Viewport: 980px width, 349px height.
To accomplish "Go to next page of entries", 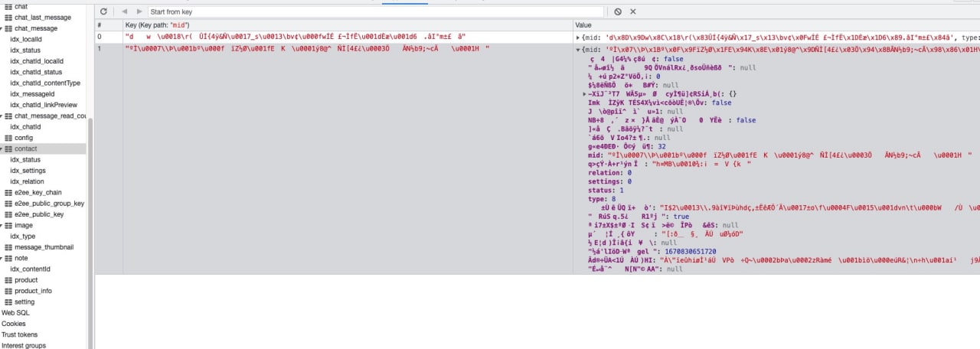I will click(x=139, y=11).
